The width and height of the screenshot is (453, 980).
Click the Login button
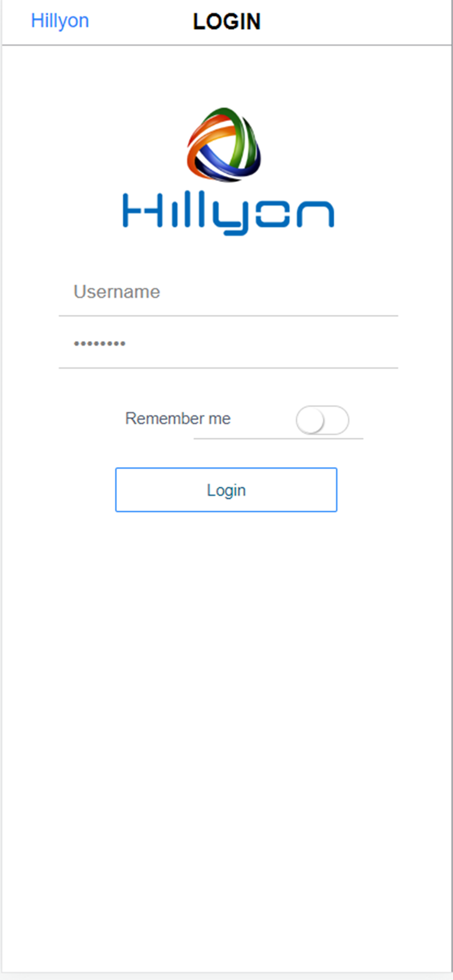point(226,490)
